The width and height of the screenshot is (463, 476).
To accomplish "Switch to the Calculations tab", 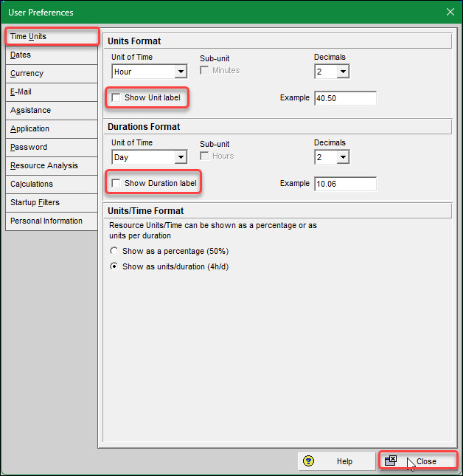I will pos(52,184).
